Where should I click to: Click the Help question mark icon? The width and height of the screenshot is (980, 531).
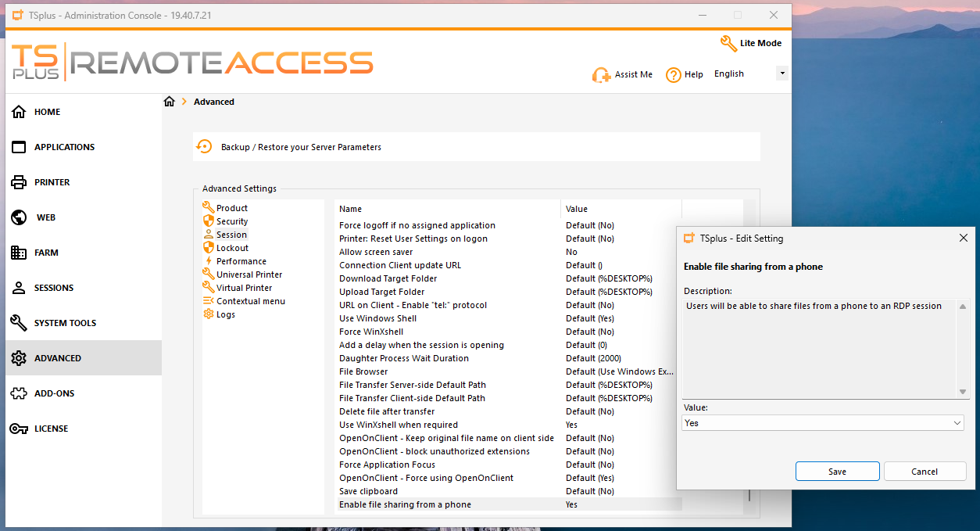673,75
